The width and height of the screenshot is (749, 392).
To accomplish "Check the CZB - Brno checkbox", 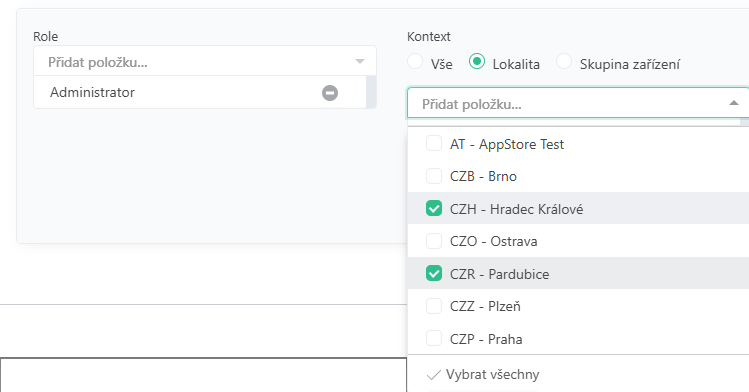I will pyautogui.click(x=434, y=176).
